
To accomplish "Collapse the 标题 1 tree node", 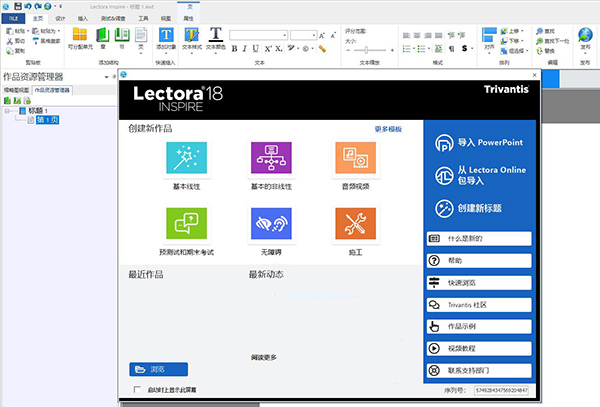I will click(x=8, y=111).
